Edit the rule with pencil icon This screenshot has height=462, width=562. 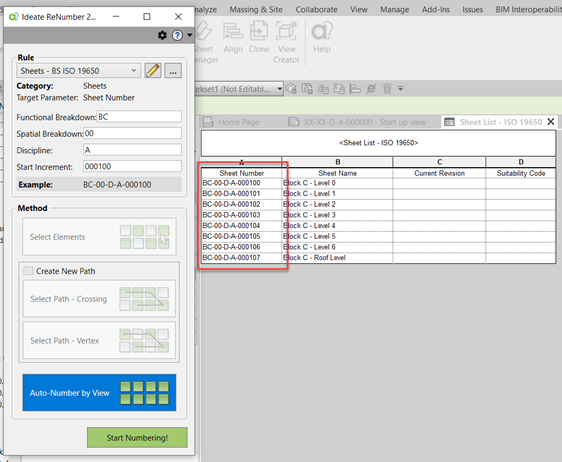click(x=153, y=71)
